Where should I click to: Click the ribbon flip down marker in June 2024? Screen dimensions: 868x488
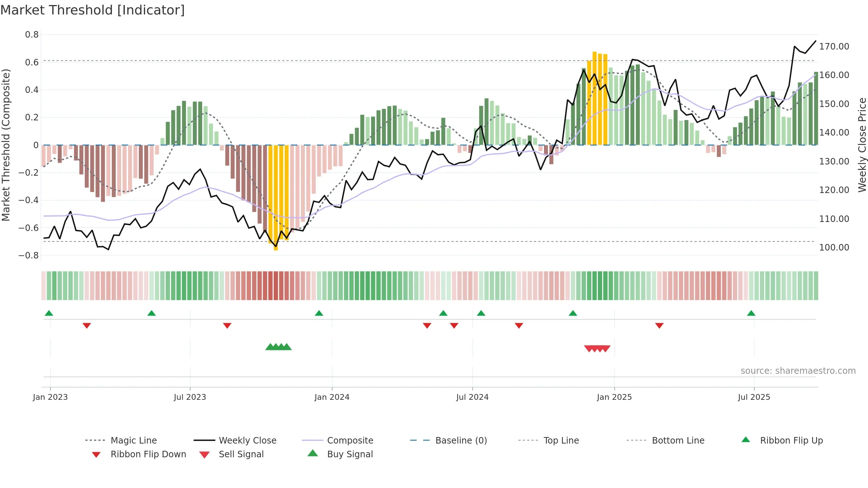[x=454, y=326]
